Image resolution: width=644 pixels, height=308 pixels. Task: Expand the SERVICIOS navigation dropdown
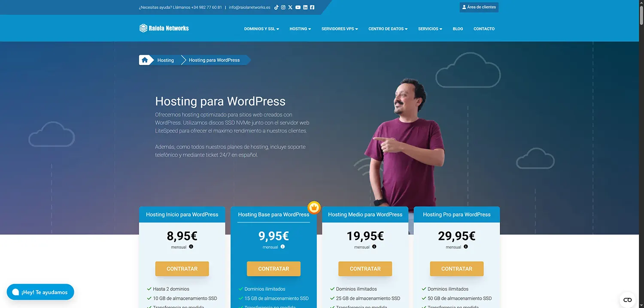tap(430, 29)
